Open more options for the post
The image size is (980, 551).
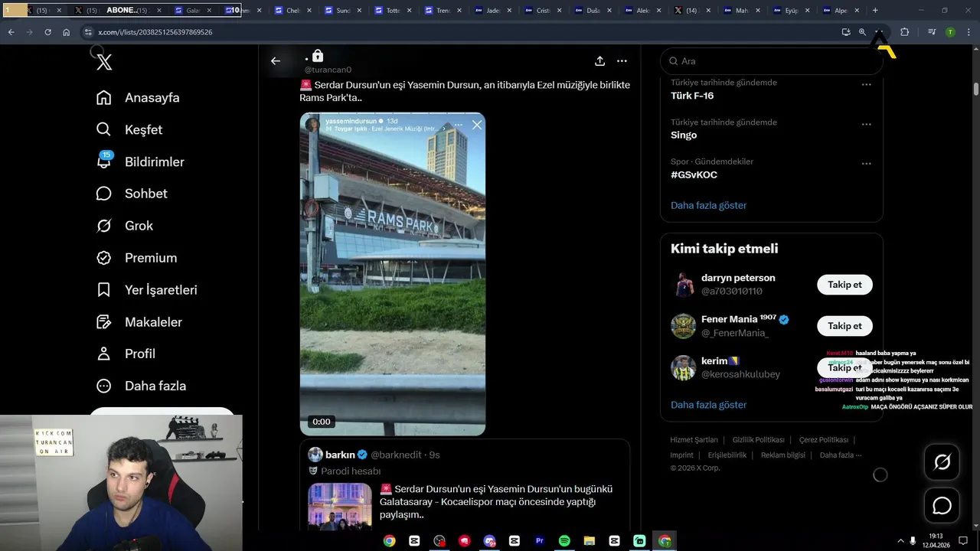click(x=622, y=61)
